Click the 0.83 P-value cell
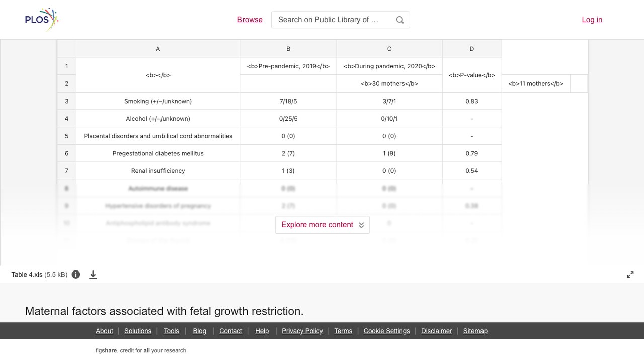Screen dimensions: 644x362 pyautogui.click(x=472, y=101)
